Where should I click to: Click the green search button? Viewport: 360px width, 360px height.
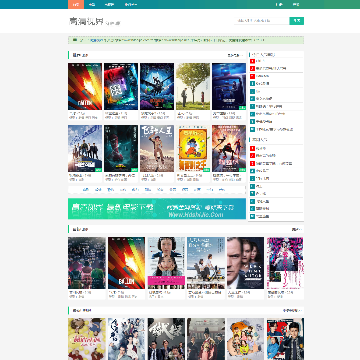point(297,21)
